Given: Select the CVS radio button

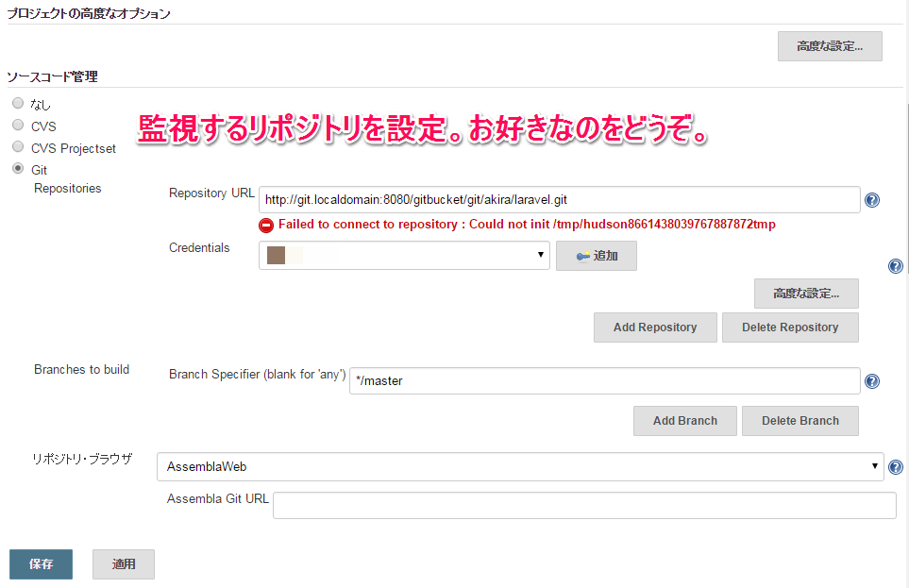Looking at the screenshot, I should pos(18,126).
